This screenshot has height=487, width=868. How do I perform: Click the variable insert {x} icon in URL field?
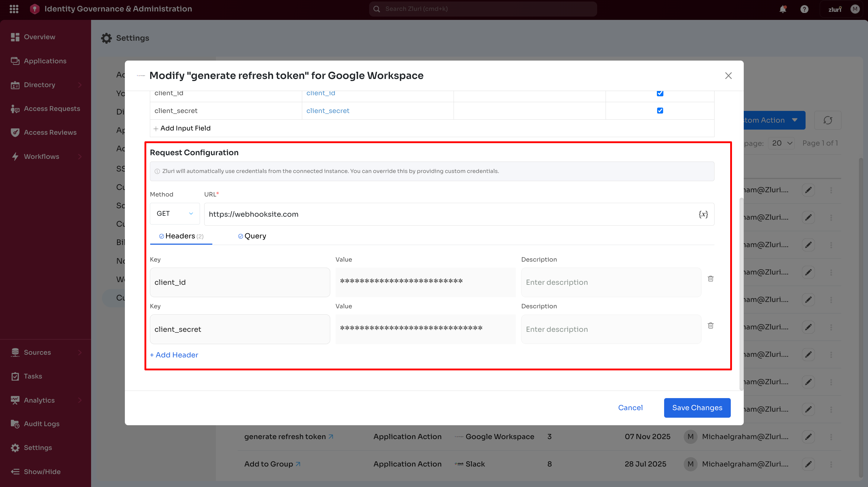703,214
